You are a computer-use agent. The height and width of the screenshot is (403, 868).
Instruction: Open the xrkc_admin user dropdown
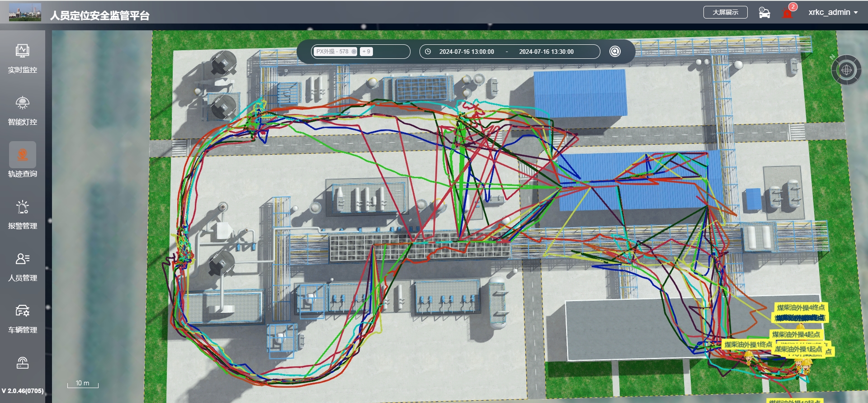coord(833,13)
